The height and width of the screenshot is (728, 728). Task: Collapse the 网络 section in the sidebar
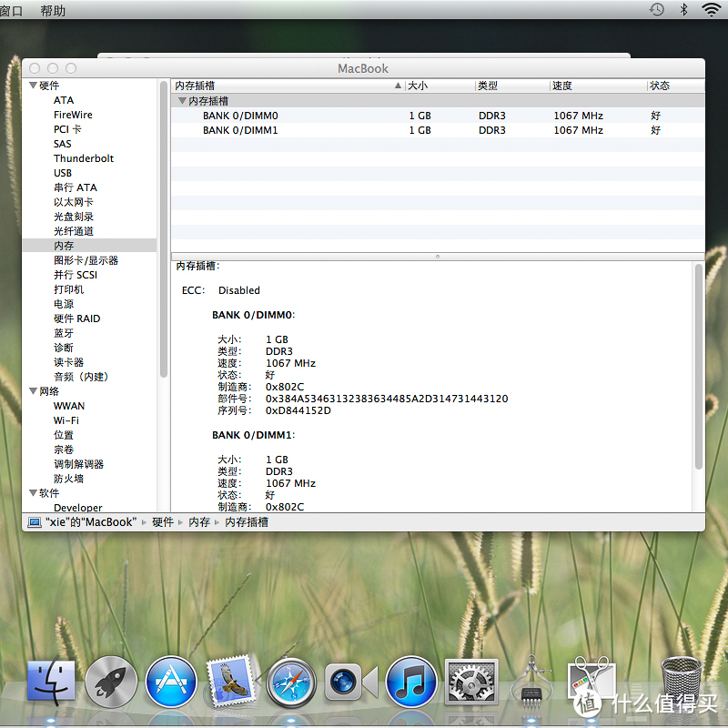point(34,391)
